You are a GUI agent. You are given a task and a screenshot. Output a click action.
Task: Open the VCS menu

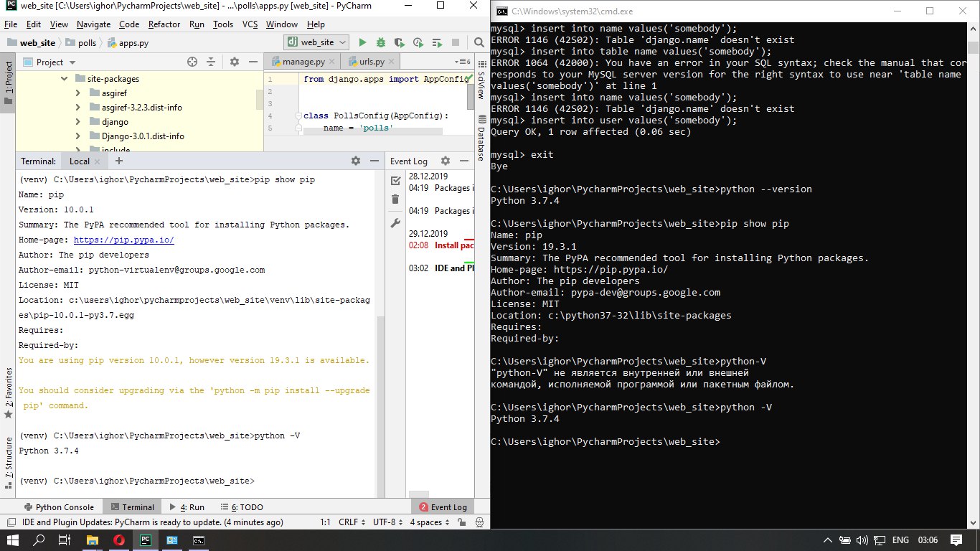click(x=250, y=24)
